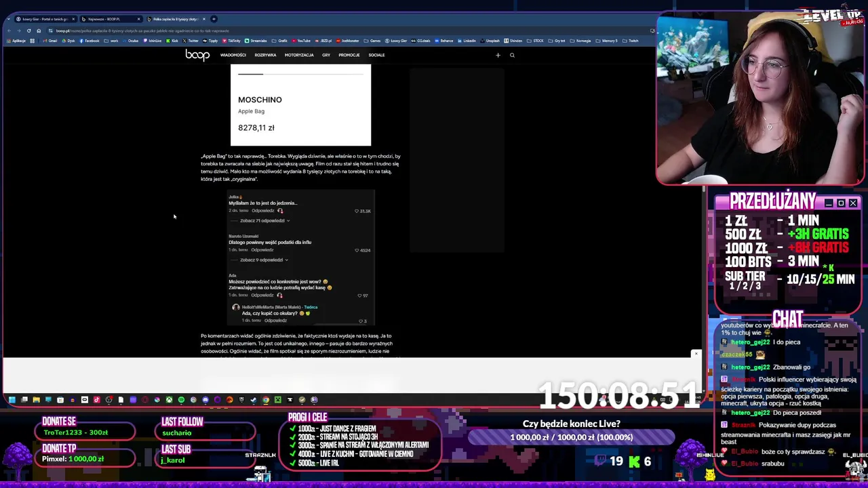The image size is (868, 488).
Task: Expand 'Zobacz 71 odpowiedzi' replies
Action: click(x=264, y=220)
